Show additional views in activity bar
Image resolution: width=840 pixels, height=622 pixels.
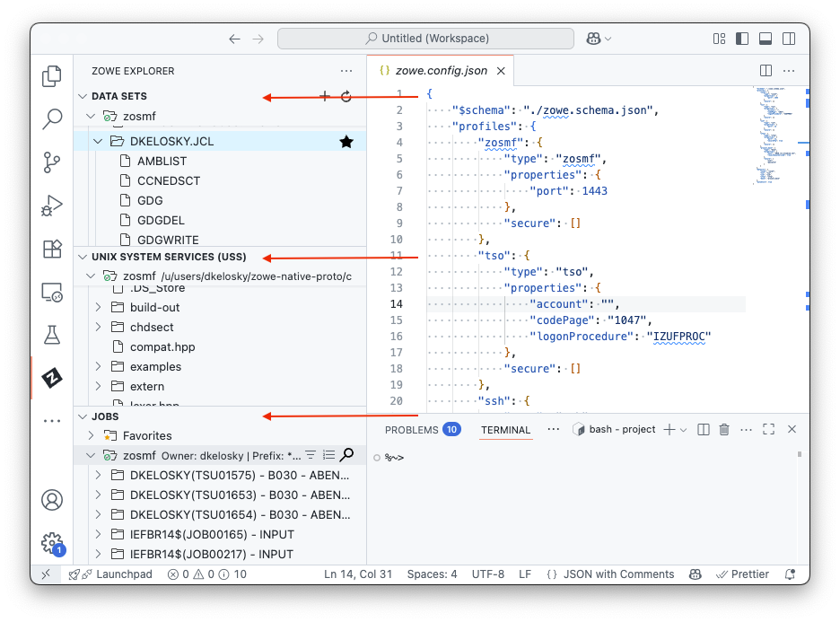pos(52,421)
